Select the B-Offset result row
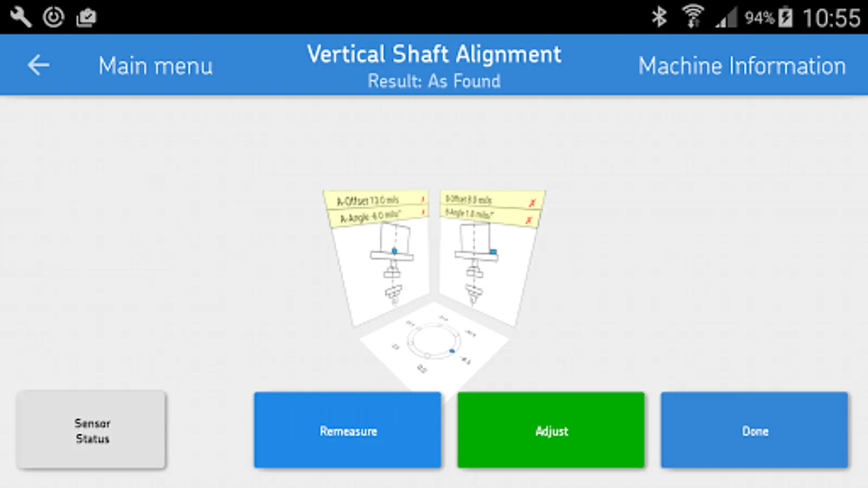This screenshot has width=868, height=488. (x=492, y=200)
